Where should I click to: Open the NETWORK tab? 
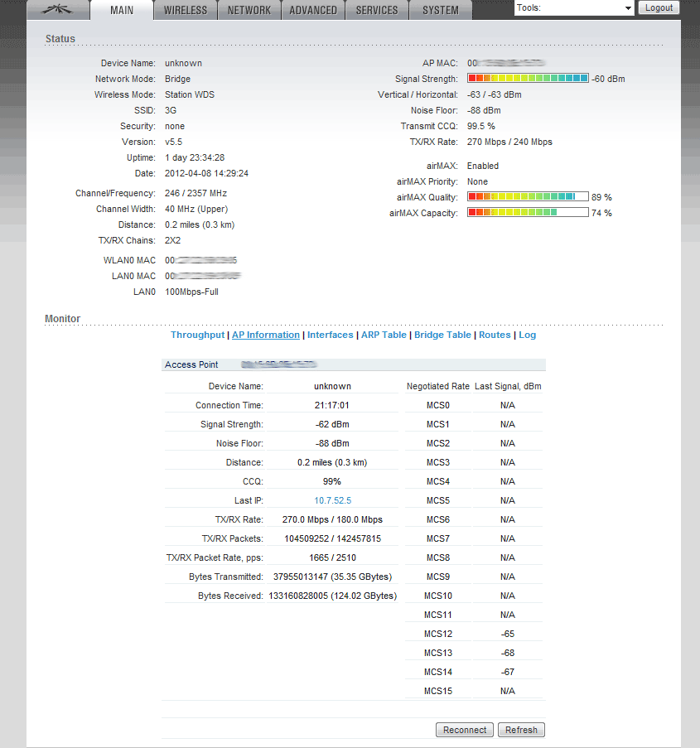(249, 10)
